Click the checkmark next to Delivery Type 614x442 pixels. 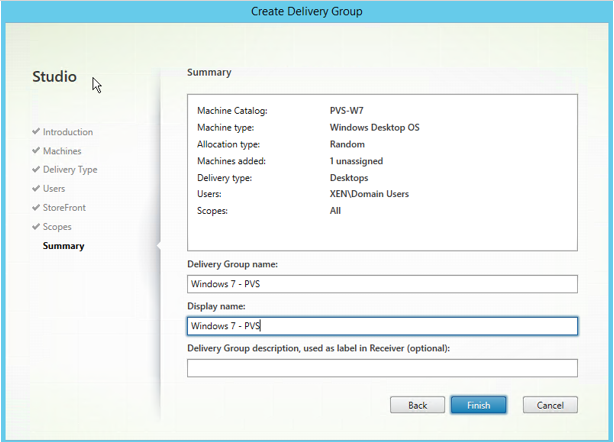point(36,170)
